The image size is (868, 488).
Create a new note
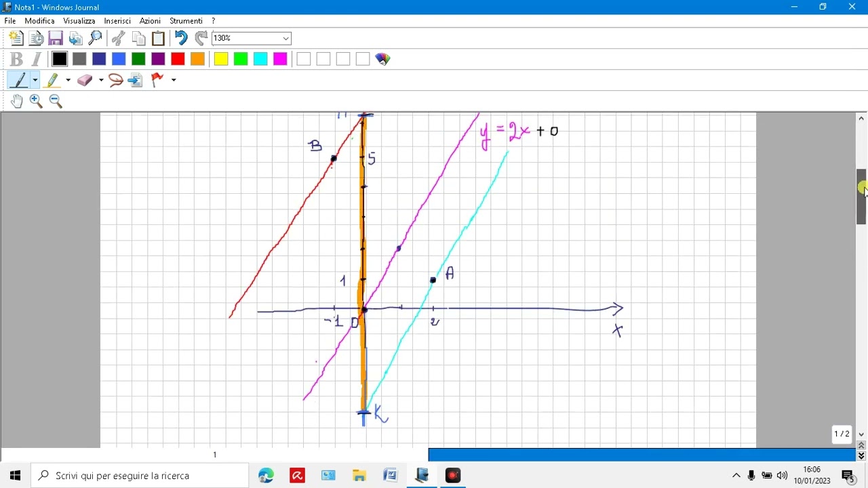[x=16, y=39]
